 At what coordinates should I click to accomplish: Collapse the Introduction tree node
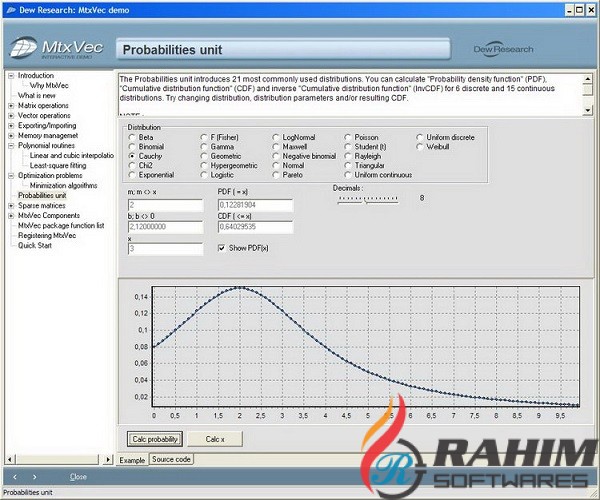coord(11,76)
